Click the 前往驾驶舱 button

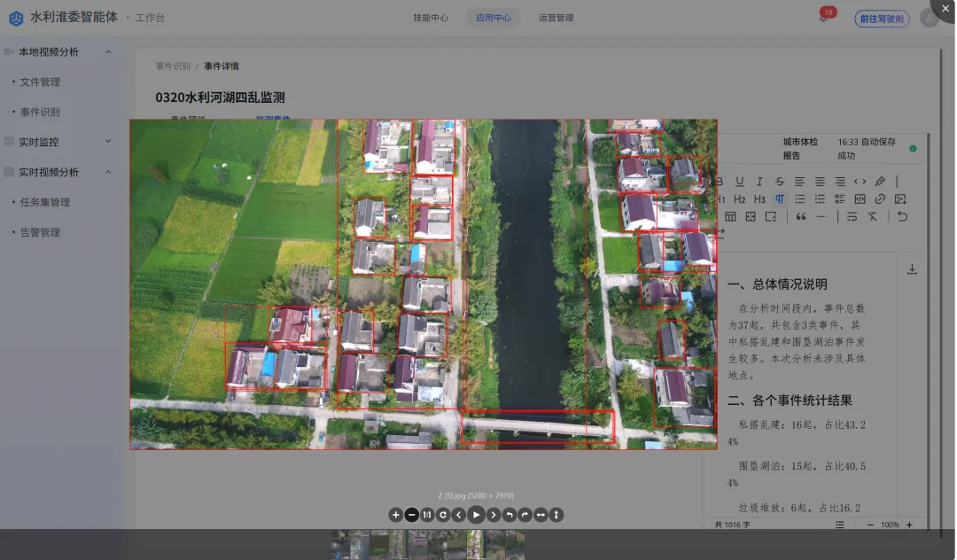(x=881, y=19)
